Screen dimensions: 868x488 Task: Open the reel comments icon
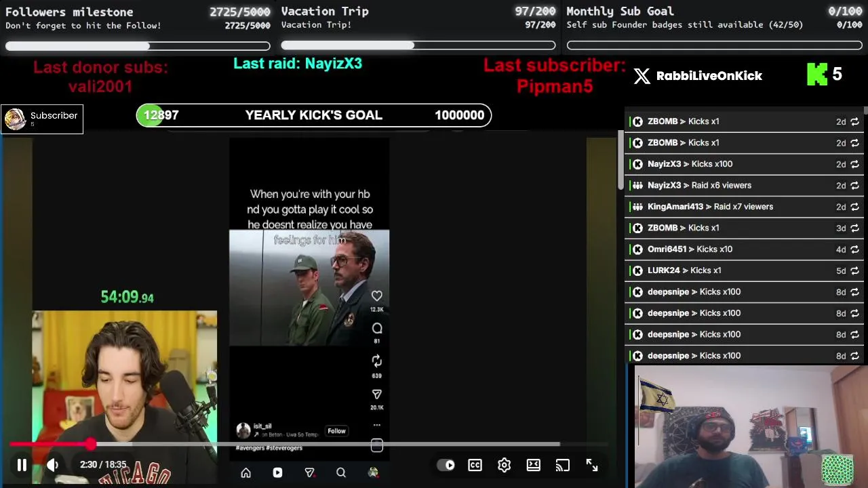click(377, 328)
